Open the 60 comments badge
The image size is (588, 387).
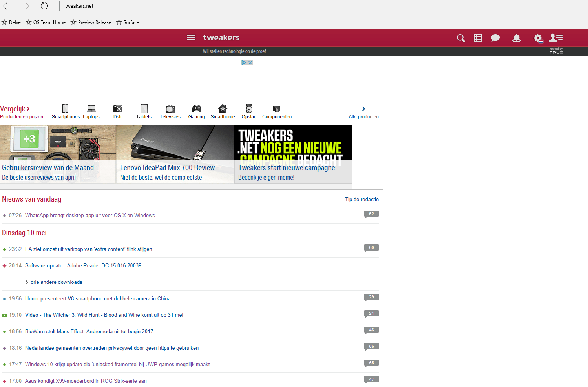tap(371, 248)
